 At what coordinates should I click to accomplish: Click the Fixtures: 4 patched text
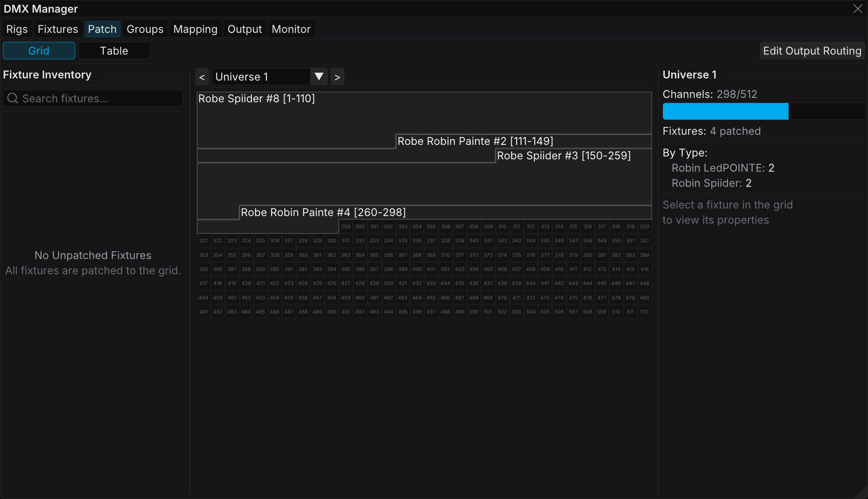[712, 131]
